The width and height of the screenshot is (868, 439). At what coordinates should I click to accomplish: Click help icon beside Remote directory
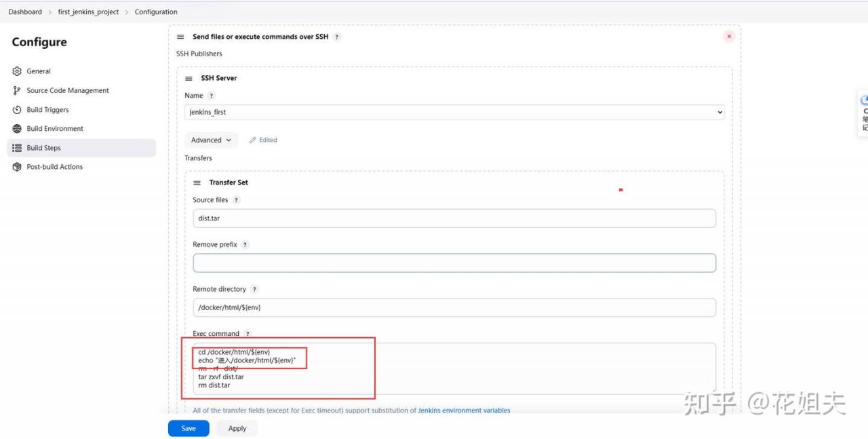tap(254, 290)
